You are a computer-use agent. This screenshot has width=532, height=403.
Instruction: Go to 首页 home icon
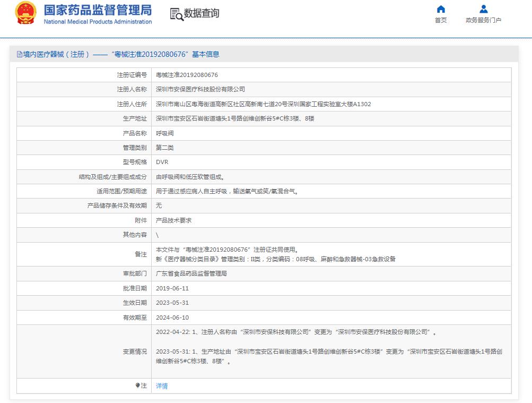(x=441, y=9)
